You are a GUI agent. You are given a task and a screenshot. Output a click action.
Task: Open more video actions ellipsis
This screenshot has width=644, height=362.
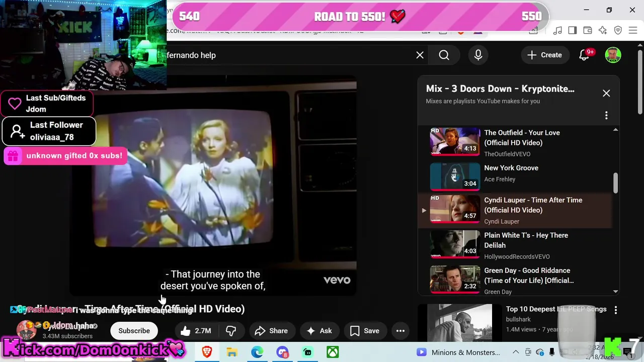pyautogui.click(x=400, y=331)
